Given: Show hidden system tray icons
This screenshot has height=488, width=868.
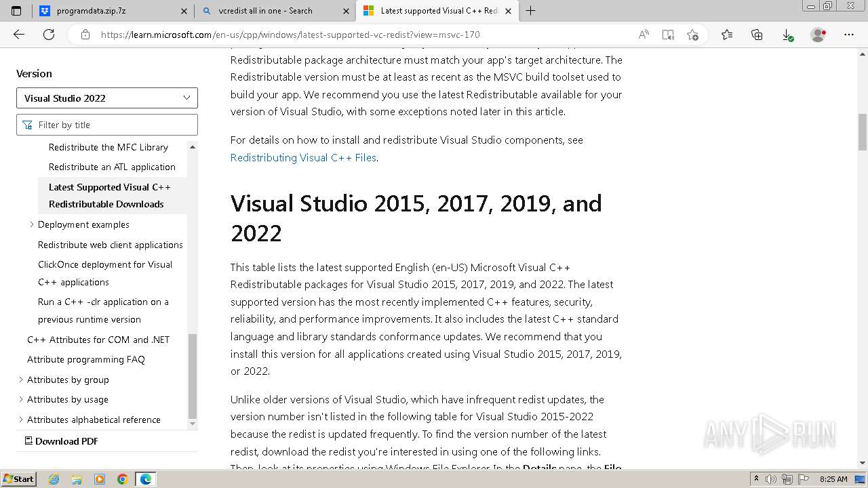Looking at the screenshot, I should [756, 479].
